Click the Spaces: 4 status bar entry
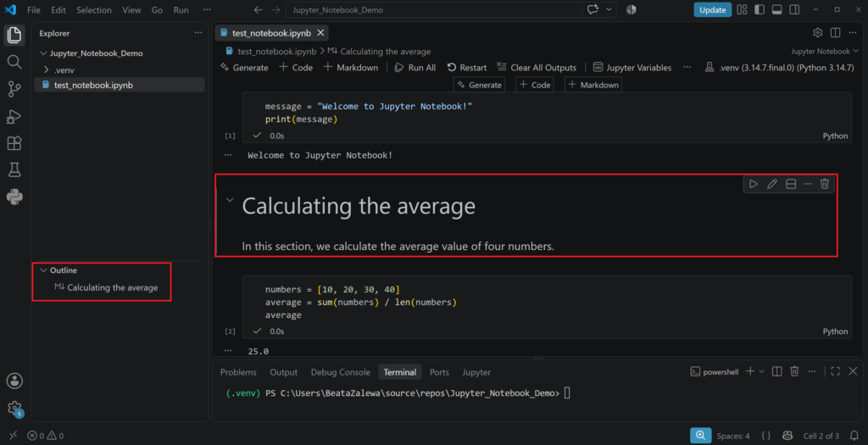Image resolution: width=868 pixels, height=445 pixels. click(x=733, y=436)
